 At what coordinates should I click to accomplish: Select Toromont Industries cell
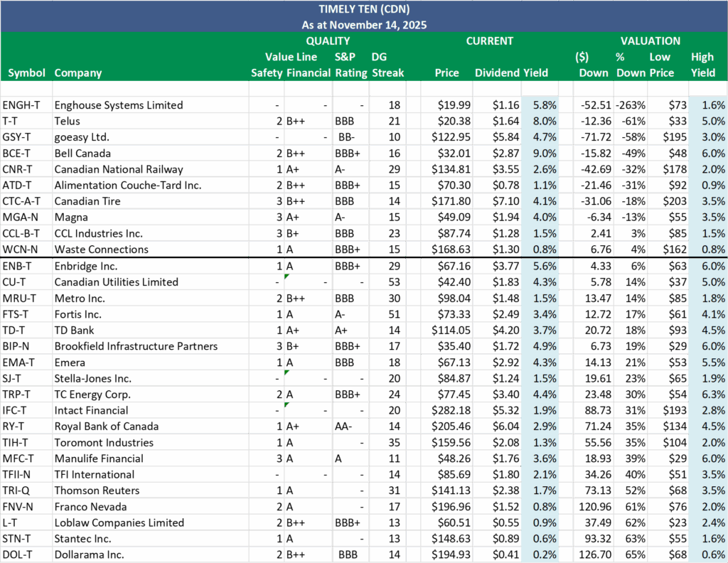151,442
